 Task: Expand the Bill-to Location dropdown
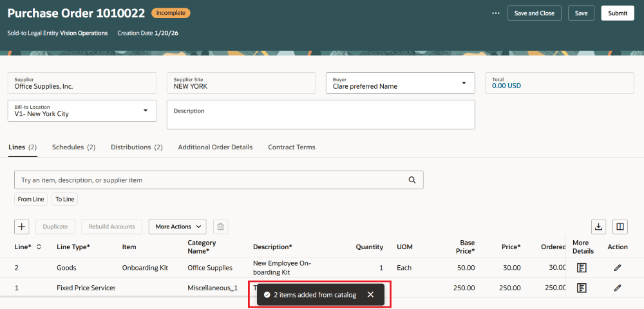pyautogui.click(x=146, y=110)
